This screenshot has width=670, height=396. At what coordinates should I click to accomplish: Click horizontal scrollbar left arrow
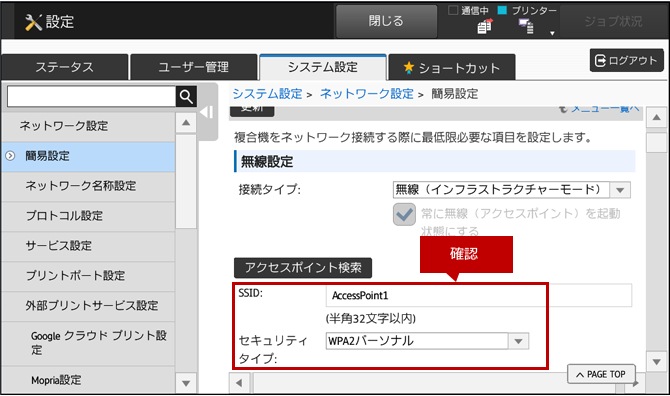click(x=239, y=383)
